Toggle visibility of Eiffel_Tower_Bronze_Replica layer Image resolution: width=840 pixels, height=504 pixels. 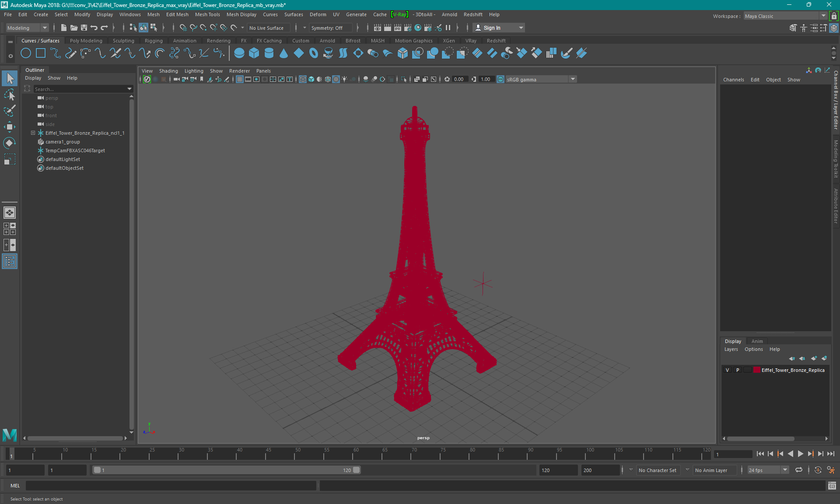click(727, 370)
